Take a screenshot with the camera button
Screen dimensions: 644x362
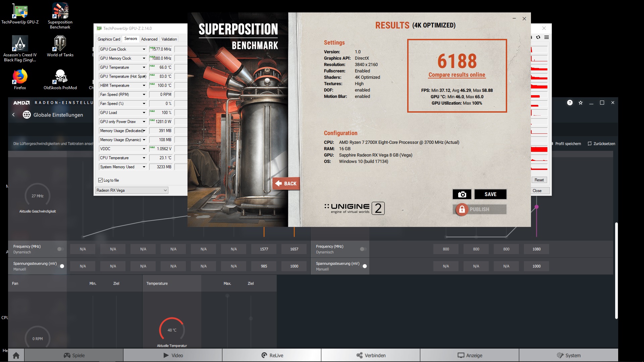point(462,194)
